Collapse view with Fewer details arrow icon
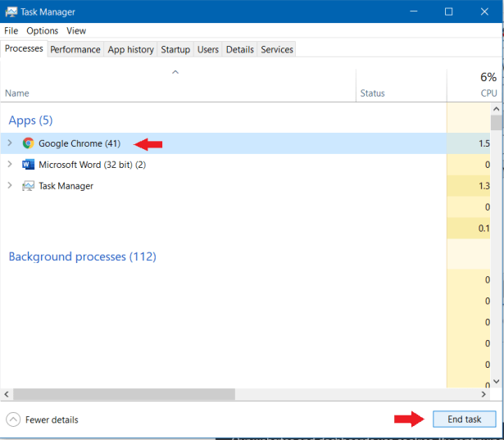This screenshot has height=440, width=504. [13, 420]
